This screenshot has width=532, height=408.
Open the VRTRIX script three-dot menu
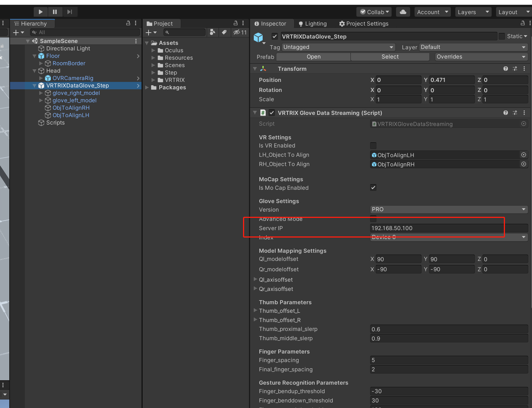pyautogui.click(x=524, y=113)
